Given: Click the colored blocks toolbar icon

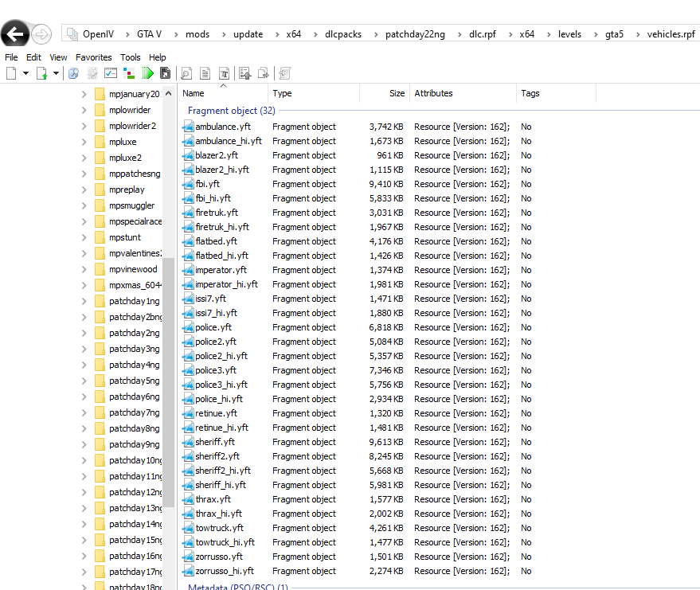Looking at the screenshot, I should (129, 73).
